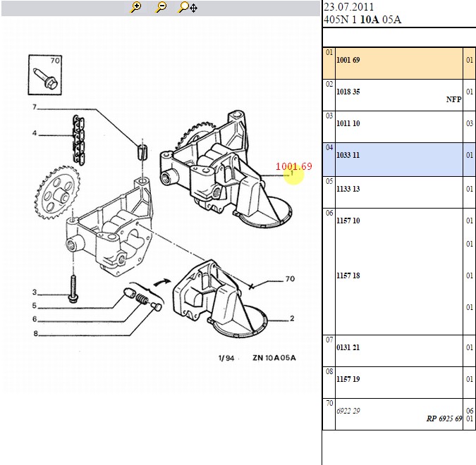Click callout 8 on the diagram
The image size is (476, 465).
click(x=35, y=334)
